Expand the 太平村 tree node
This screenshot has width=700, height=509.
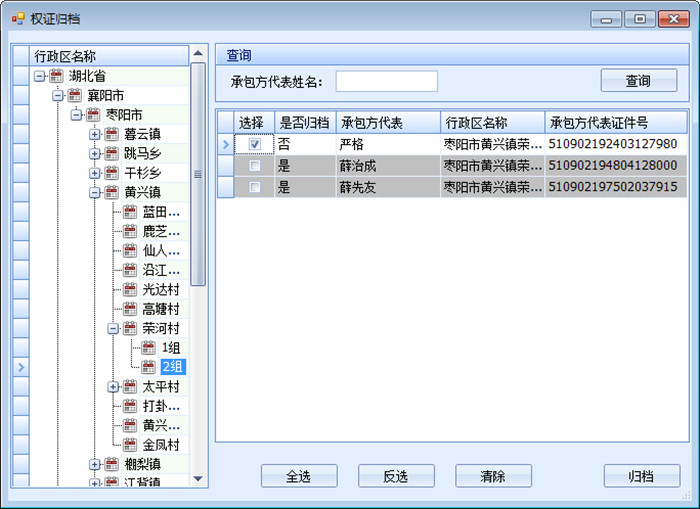pyautogui.click(x=113, y=387)
